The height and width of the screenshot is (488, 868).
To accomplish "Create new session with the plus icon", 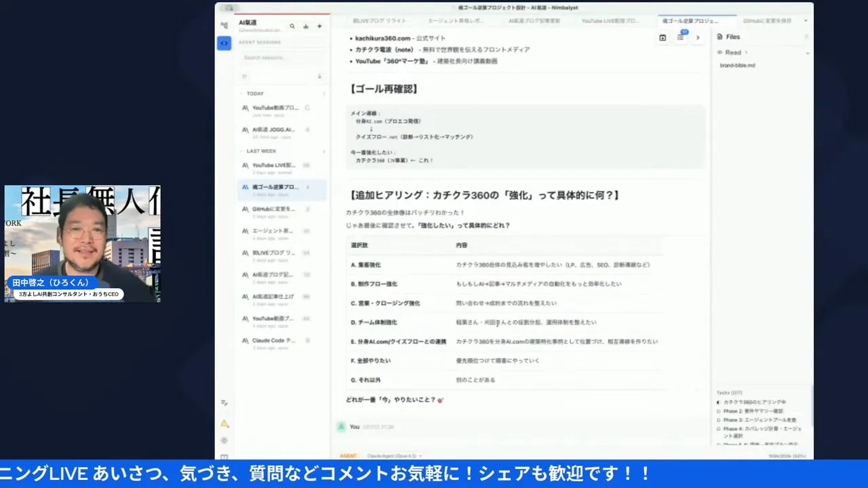I will pyautogui.click(x=319, y=25).
